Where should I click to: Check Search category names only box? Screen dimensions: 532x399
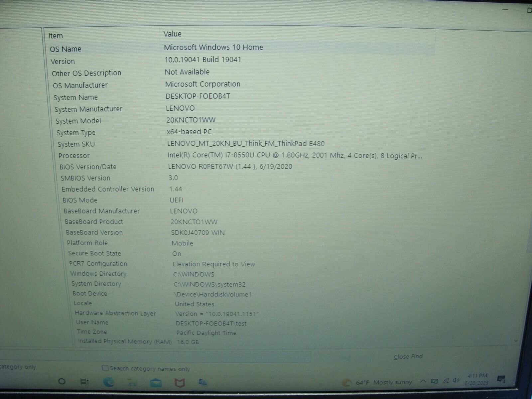[105, 368]
